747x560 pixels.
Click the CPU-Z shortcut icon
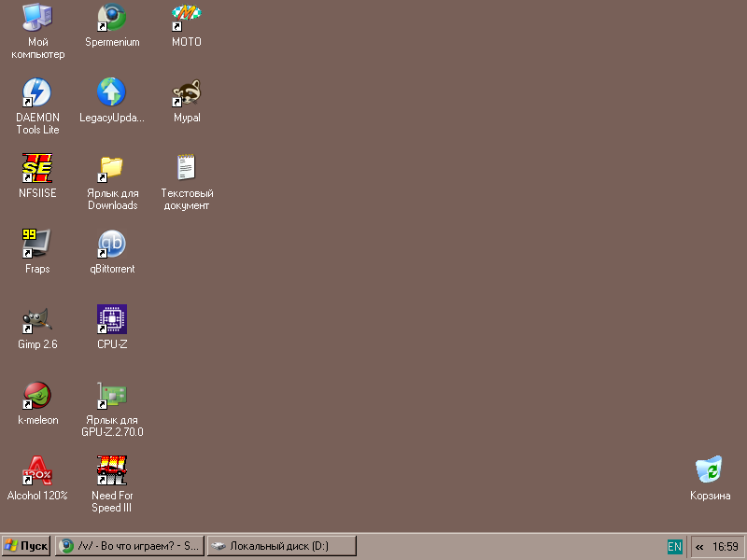(x=112, y=319)
